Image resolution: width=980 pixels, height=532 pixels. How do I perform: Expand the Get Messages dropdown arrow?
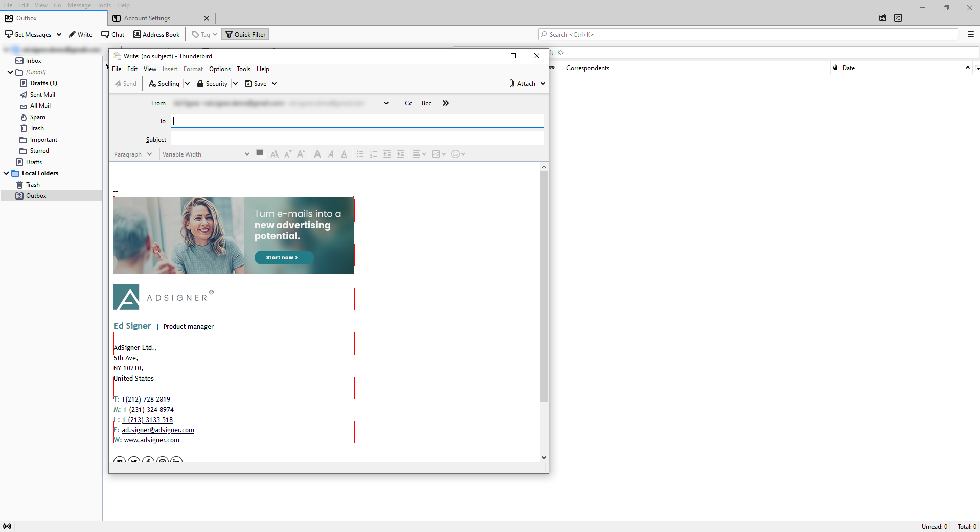pos(59,34)
